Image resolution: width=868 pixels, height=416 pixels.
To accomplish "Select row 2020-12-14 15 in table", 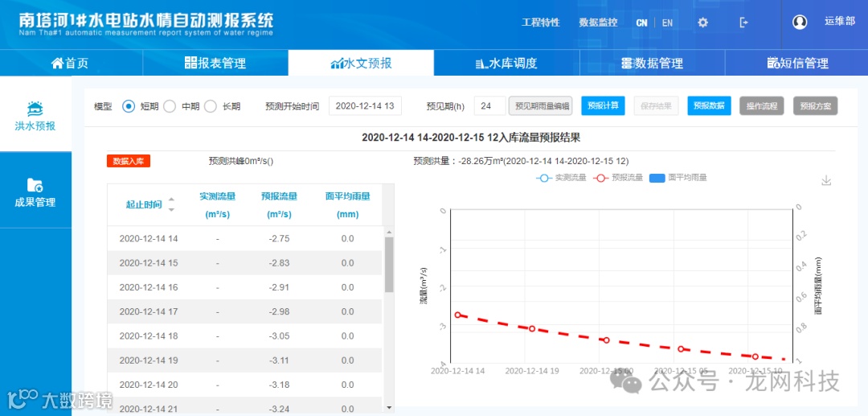I will [244, 263].
